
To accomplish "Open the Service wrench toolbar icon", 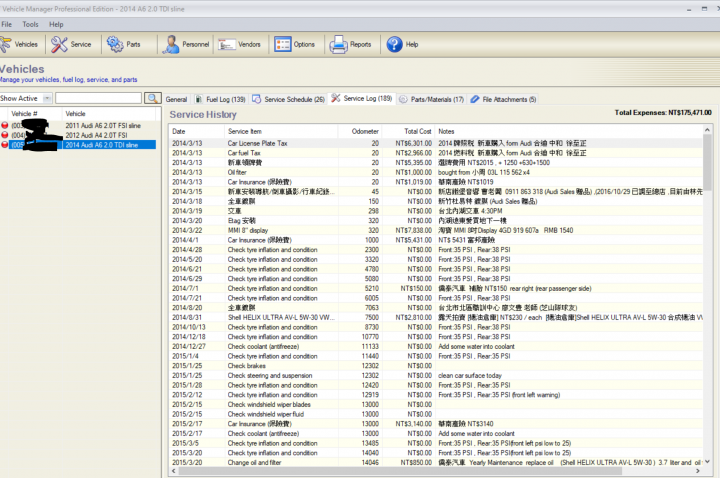I will [59, 45].
